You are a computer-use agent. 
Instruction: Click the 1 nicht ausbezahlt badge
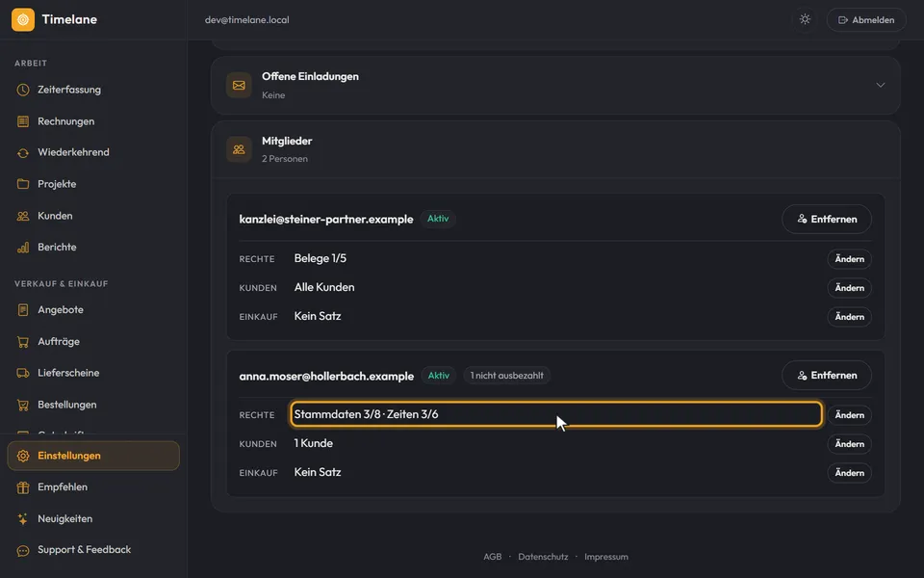tap(507, 376)
